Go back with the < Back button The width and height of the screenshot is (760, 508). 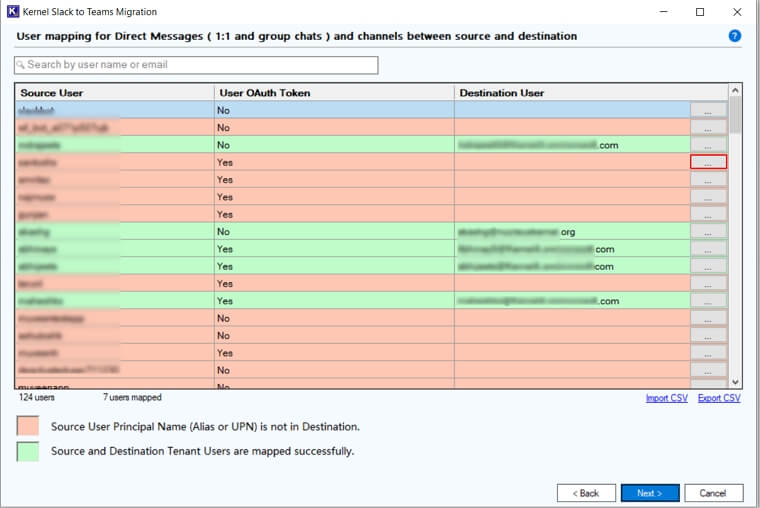pyautogui.click(x=586, y=493)
